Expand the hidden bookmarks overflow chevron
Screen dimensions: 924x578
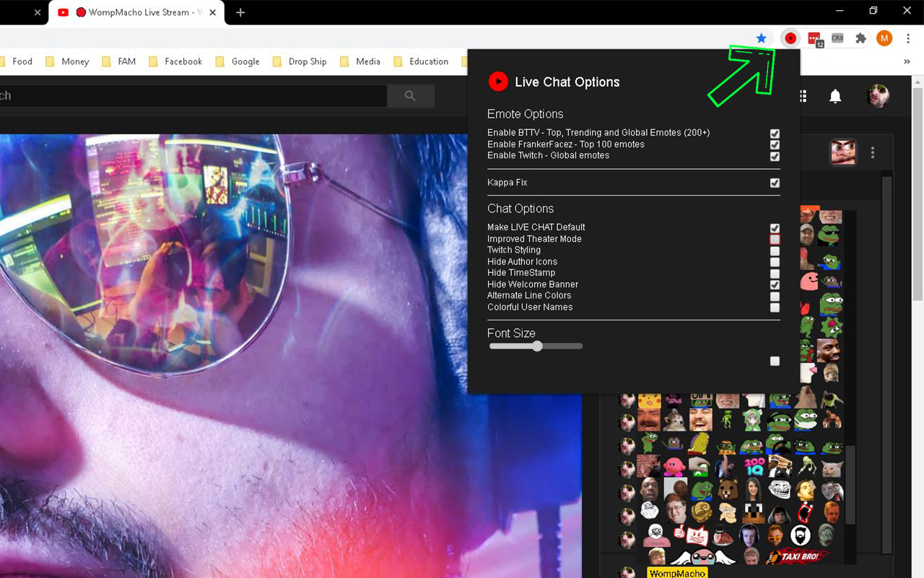click(x=907, y=62)
